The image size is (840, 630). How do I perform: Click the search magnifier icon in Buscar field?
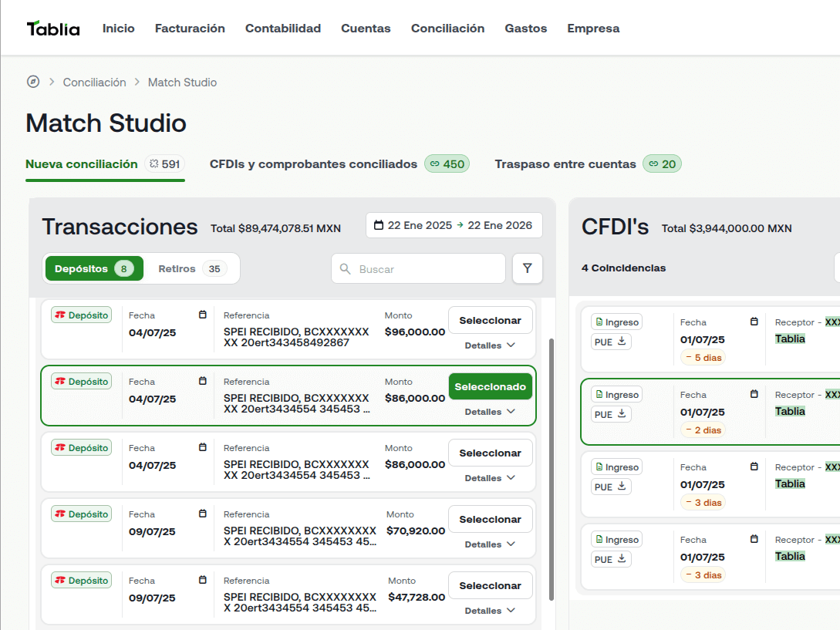tap(345, 268)
